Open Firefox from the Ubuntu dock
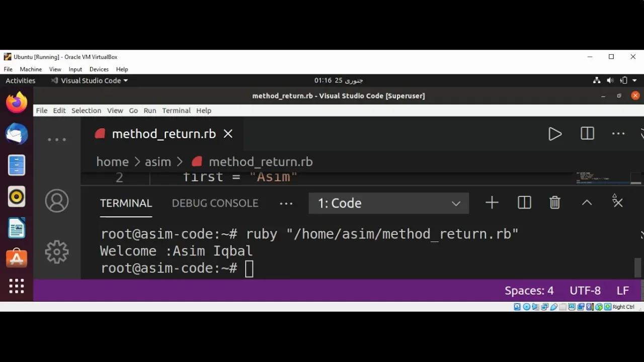The width and height of the screenshot is (644, 362). pyautogui.click(x=17, y=102)
